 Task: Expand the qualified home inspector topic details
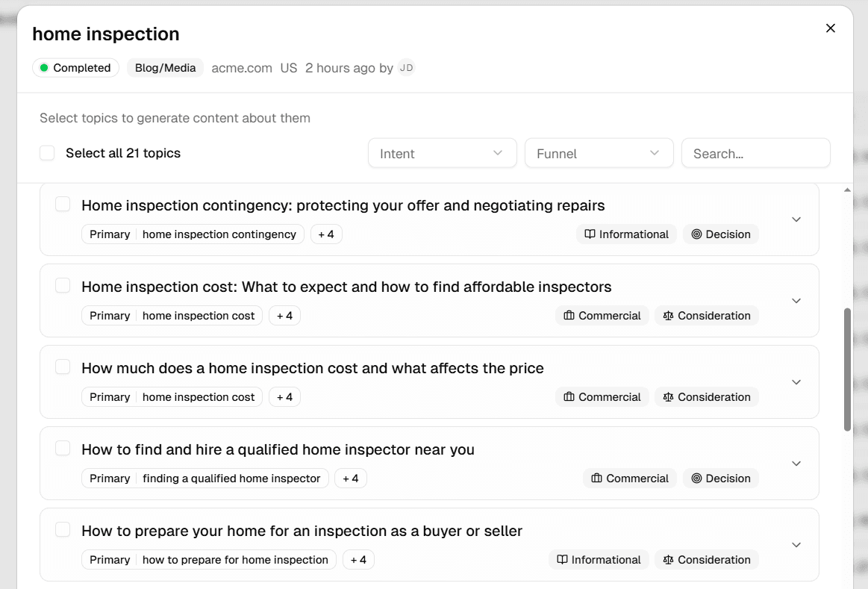point(796,464)
